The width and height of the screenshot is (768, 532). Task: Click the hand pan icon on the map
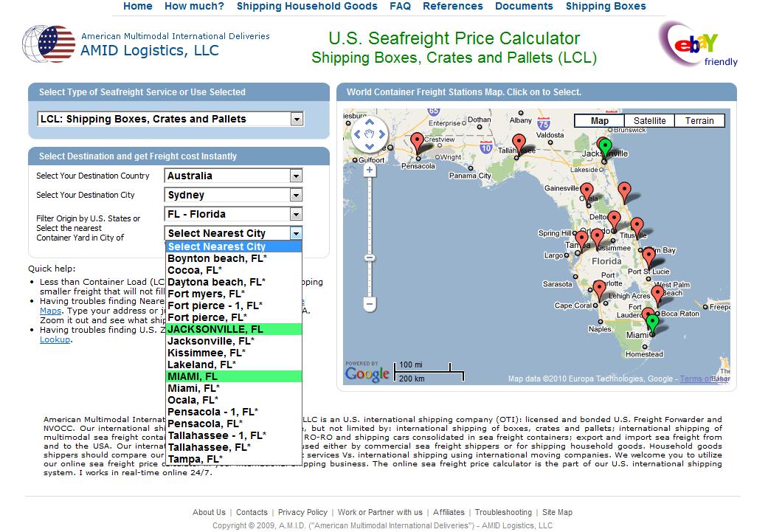point(370,134)
